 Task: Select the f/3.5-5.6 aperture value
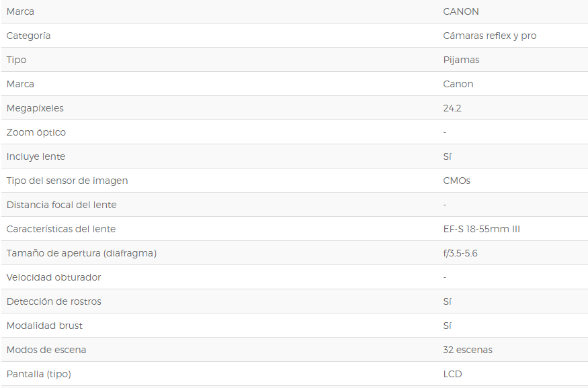tap(460, 253)
